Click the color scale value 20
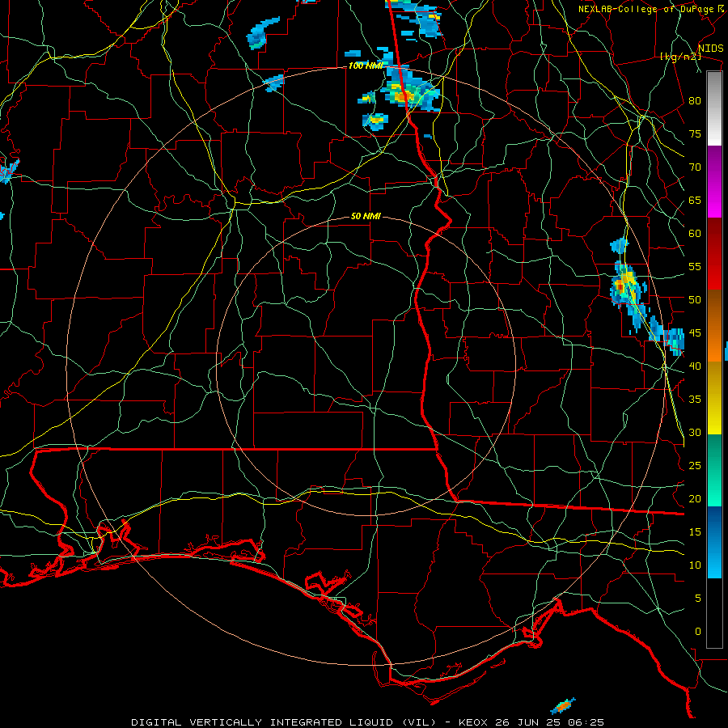Image resolution: width=728 pixels, height=728 pixels. 695,498
